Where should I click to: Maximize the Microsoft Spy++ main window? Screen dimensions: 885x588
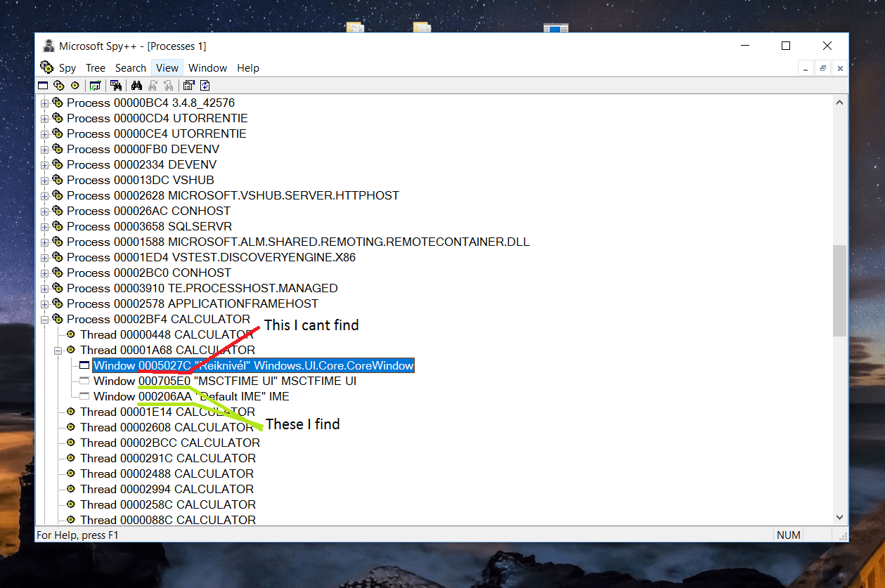[x=786, y=46]
